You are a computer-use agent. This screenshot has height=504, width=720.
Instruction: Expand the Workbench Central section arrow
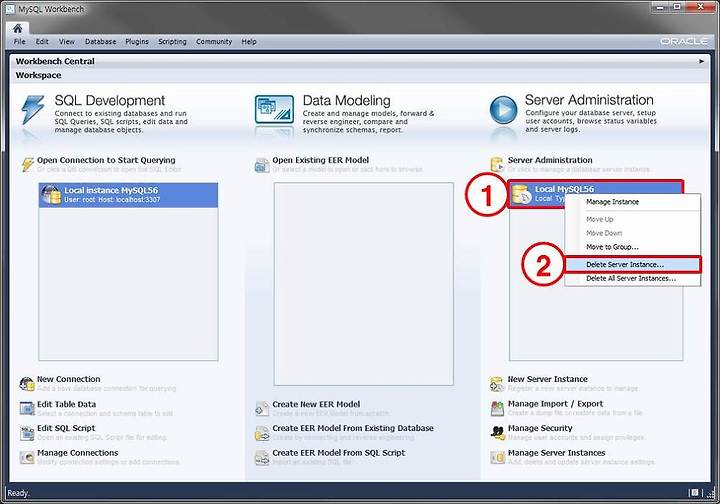click(x=701, y=61)
